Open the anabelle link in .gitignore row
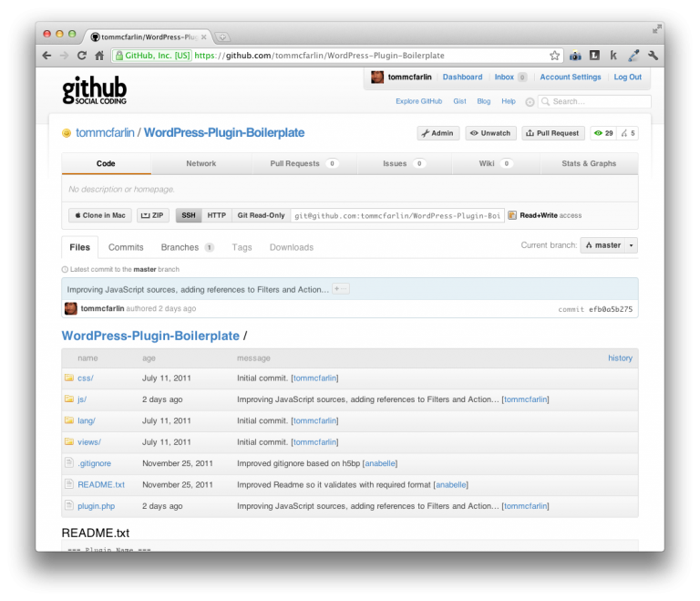Viewport: 700px width, 601px height. point(380,463)
